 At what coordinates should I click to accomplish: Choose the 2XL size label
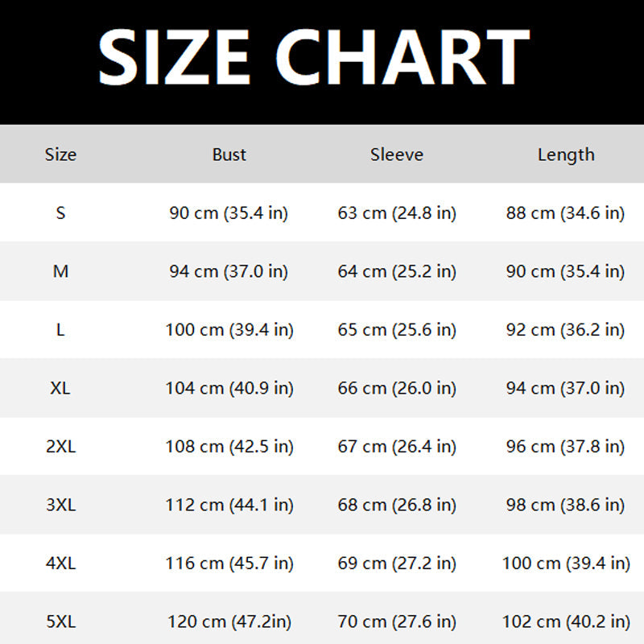(60, 447)
